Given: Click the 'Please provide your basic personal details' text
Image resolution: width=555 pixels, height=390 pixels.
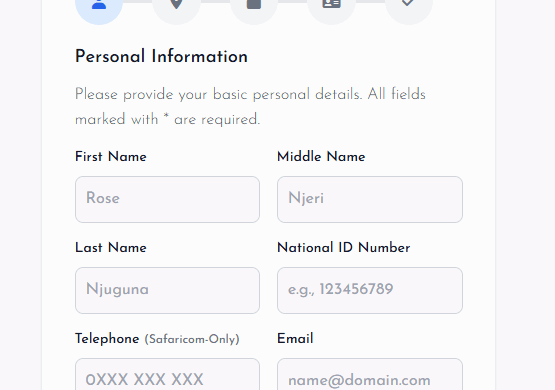Looking at the screenshot, I should (x=250, y=107).
